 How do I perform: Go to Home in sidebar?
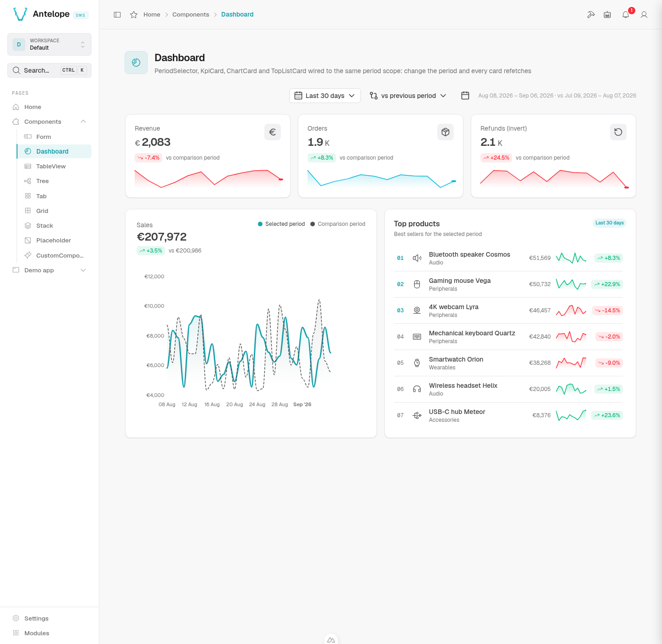49,107
